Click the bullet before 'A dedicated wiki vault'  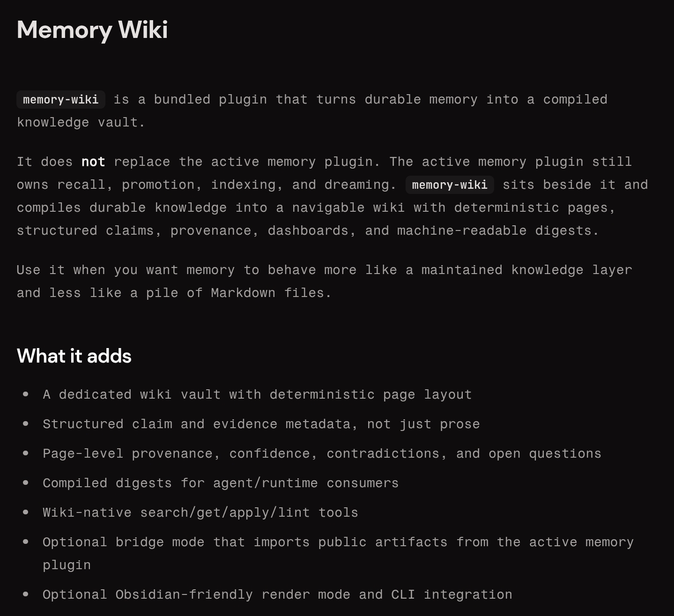[26, 395]
